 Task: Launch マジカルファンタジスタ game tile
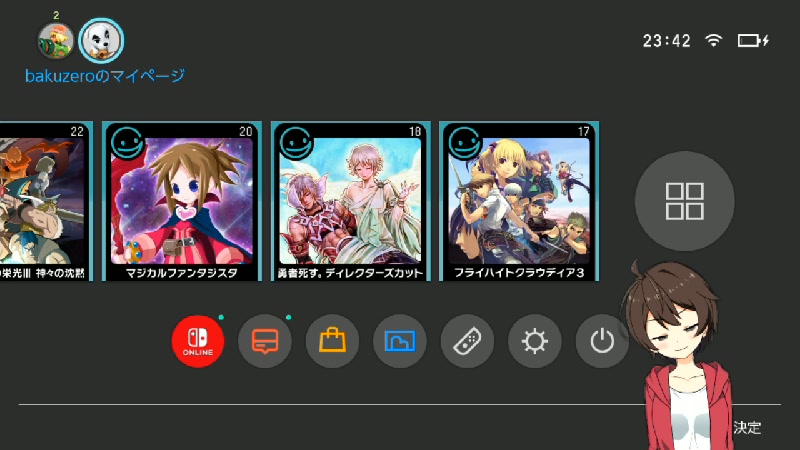pos(182,201)
